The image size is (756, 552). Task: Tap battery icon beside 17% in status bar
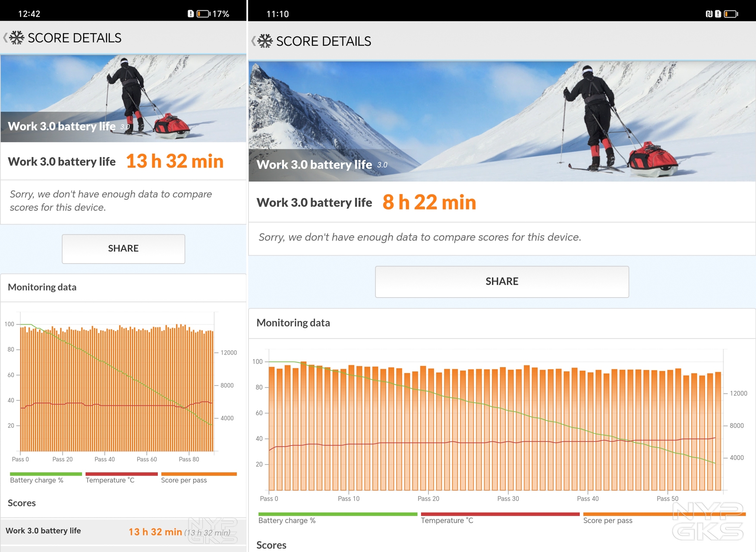click(x=203, y=14)
